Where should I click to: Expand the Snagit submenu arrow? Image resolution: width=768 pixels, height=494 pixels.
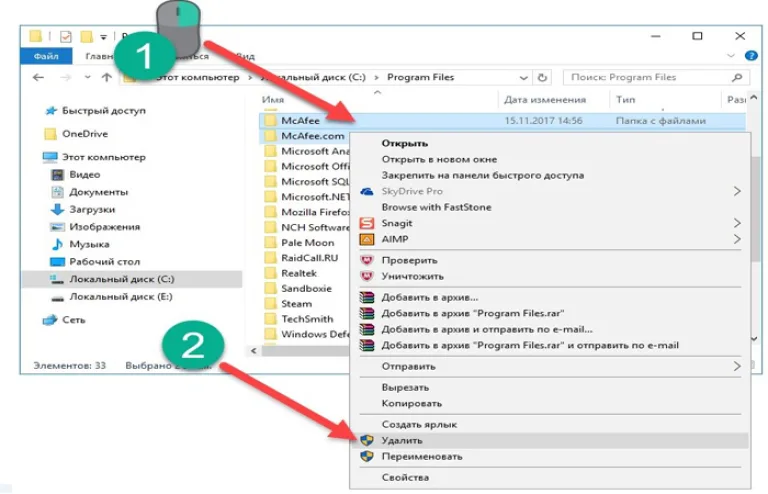click(x=737, y=223)
